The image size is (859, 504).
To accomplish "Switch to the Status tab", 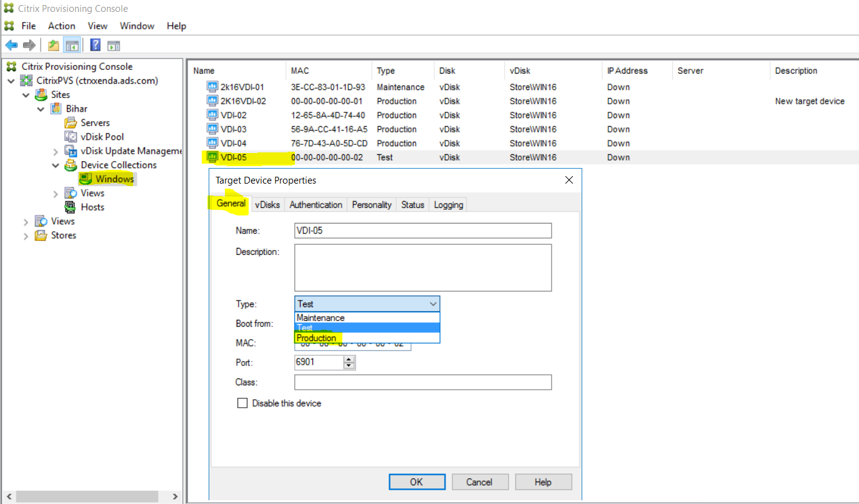I will (x=413, y=205).
